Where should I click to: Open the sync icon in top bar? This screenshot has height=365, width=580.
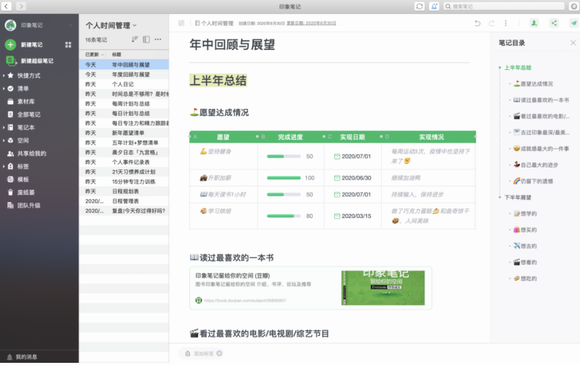coord(419,6)
